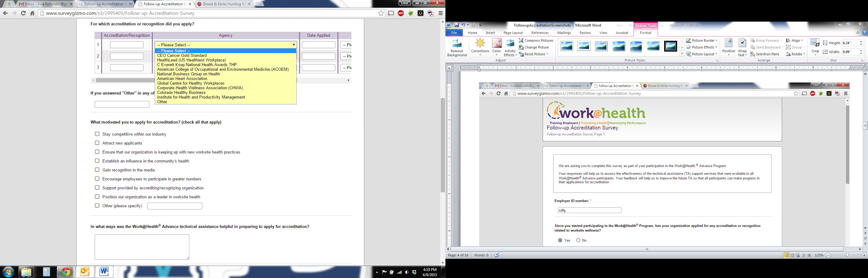Open the Position gallery in Word ribbon
This screenshot has height=278, width=868.
click(x=728, y=47)
